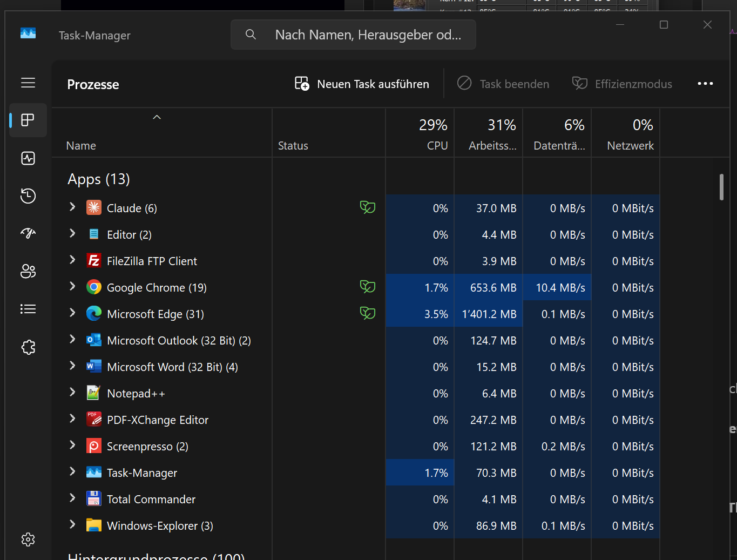Click the search magnifier icon
Image resolution: width=737 pixels, height=560 pixels.
(251, 35)
